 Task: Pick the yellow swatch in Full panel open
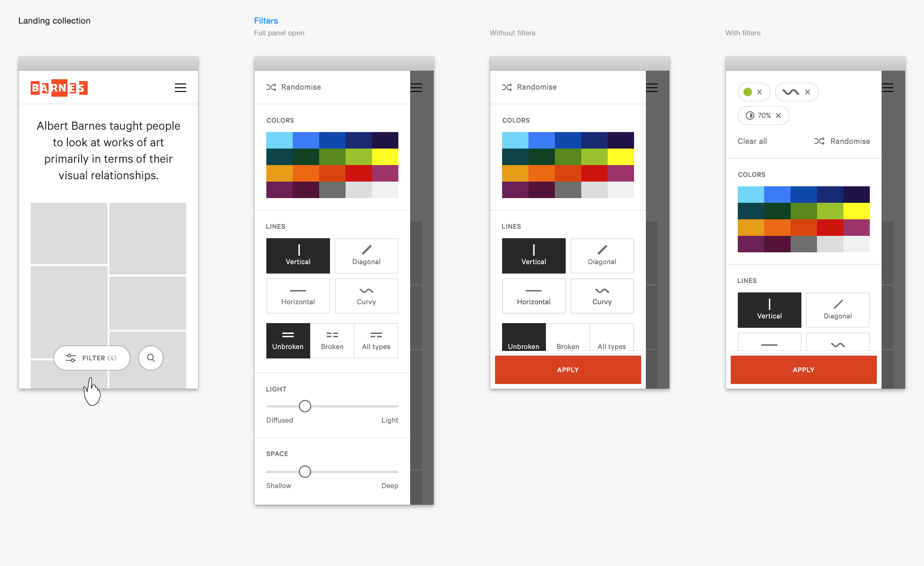(385, 157)
